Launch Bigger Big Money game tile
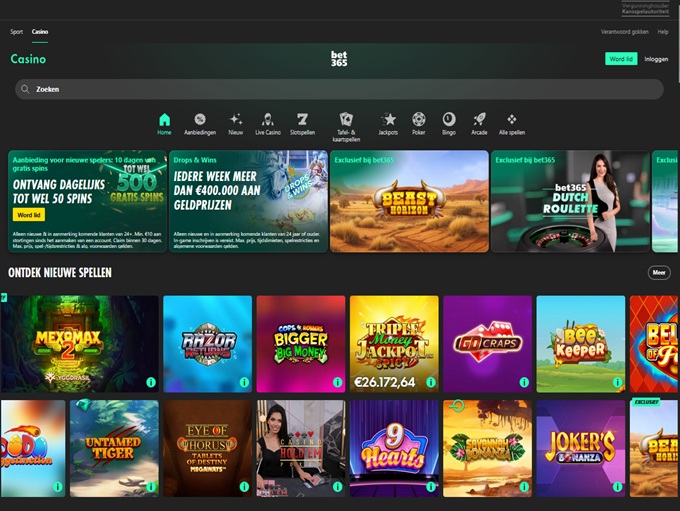The image size is (680, 511). [301, 344]
